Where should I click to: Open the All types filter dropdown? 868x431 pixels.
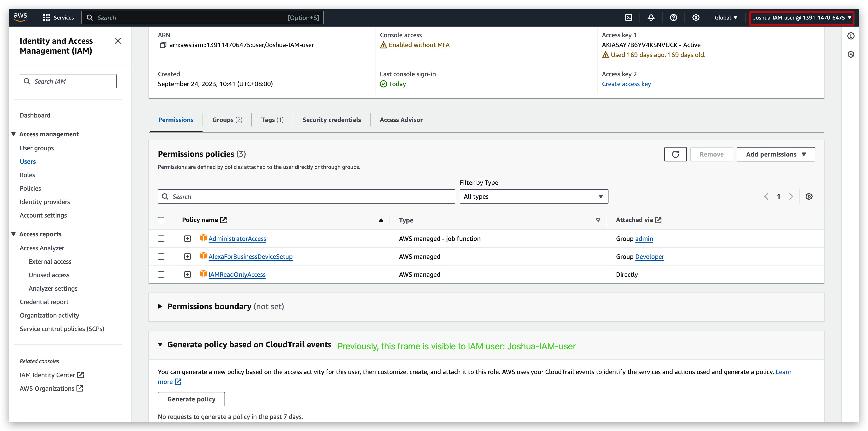tap(533, 196)
